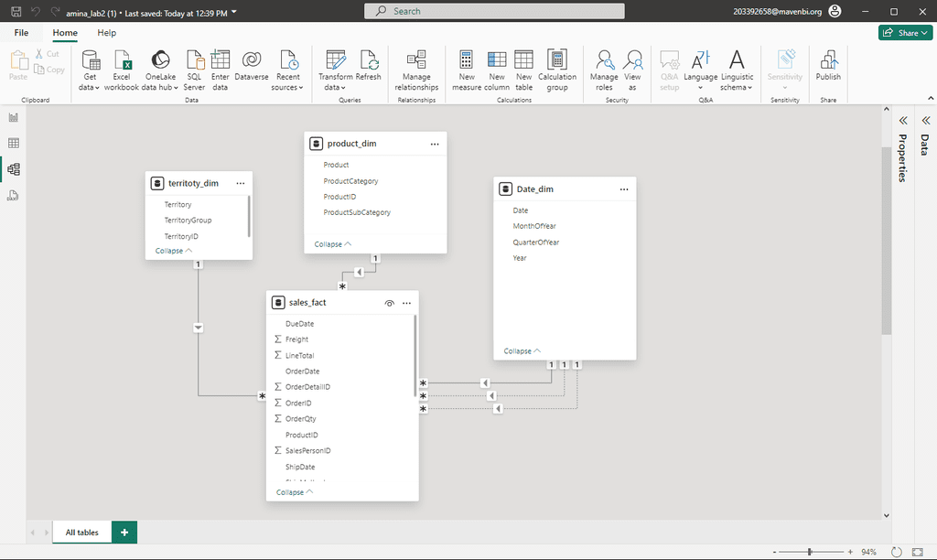This screenshot has width=937, height=560.
Task: Expand the file title dropdown arrow
Action: (234, 12)
